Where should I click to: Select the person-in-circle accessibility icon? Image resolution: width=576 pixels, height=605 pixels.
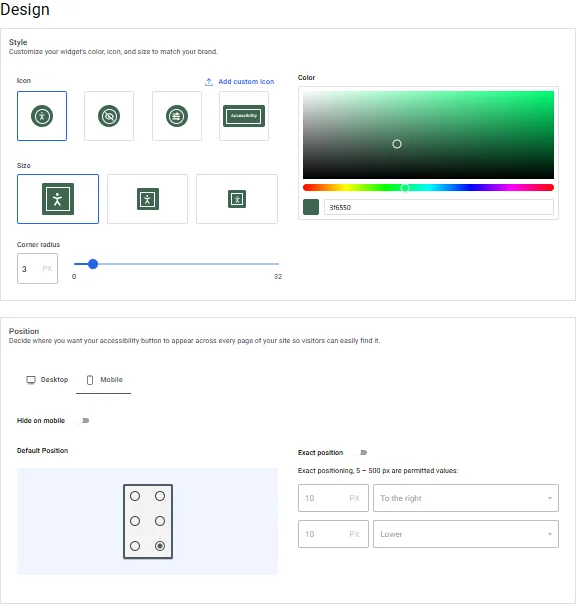click(x=42, y=116)
